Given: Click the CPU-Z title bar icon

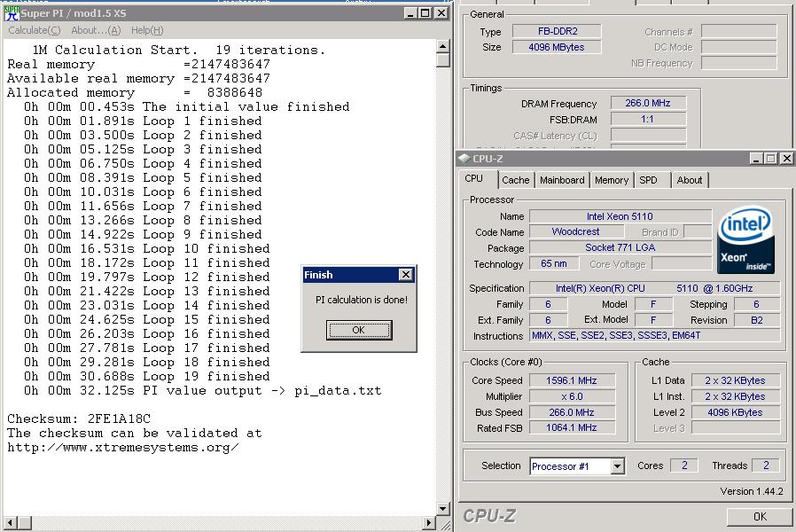Looking at the screenshot, I should click(x=464, y=159).
